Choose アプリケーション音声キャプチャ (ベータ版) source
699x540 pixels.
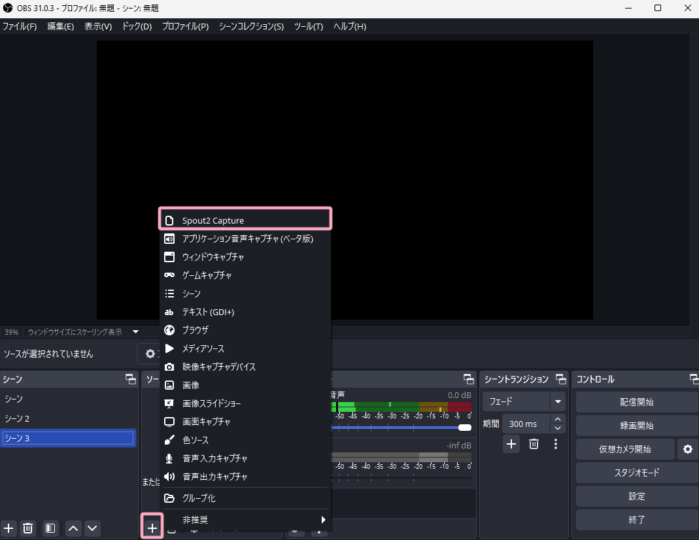click(245, 239)
